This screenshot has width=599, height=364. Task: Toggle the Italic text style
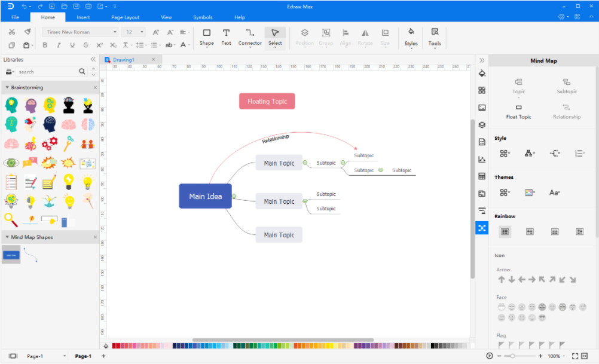tap(59, 45)
